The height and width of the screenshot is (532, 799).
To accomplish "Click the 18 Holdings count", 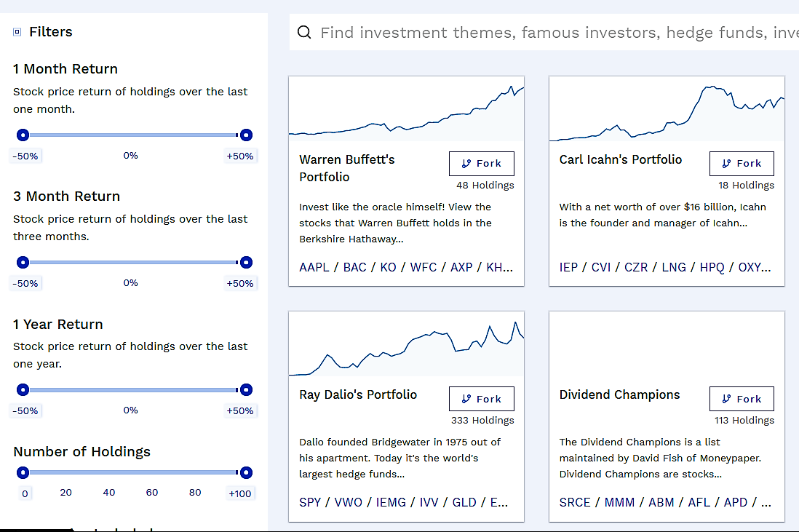I will pyautogui.click(x=746, y=186).
